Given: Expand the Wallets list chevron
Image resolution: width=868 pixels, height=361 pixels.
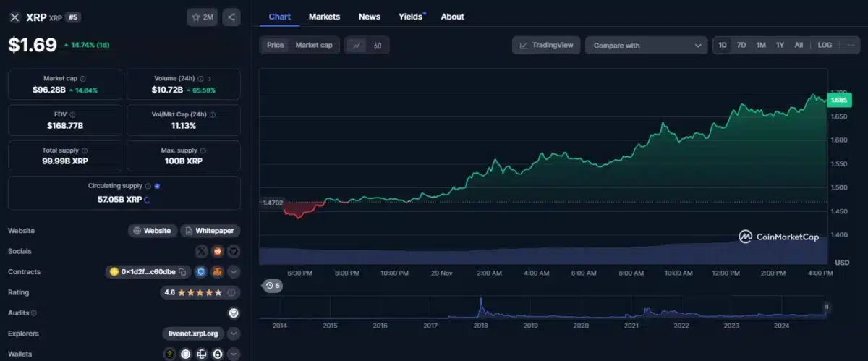Looking at the screenshot, I should pos(234,354).
